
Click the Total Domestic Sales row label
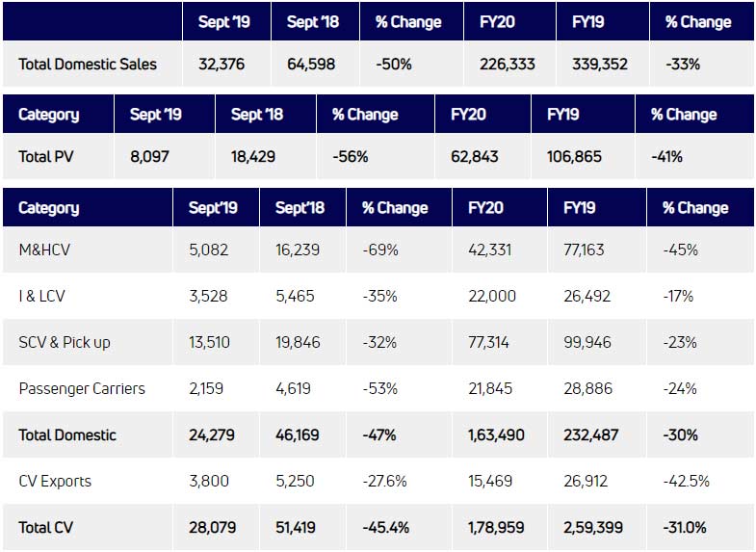(x=87, y=65)
